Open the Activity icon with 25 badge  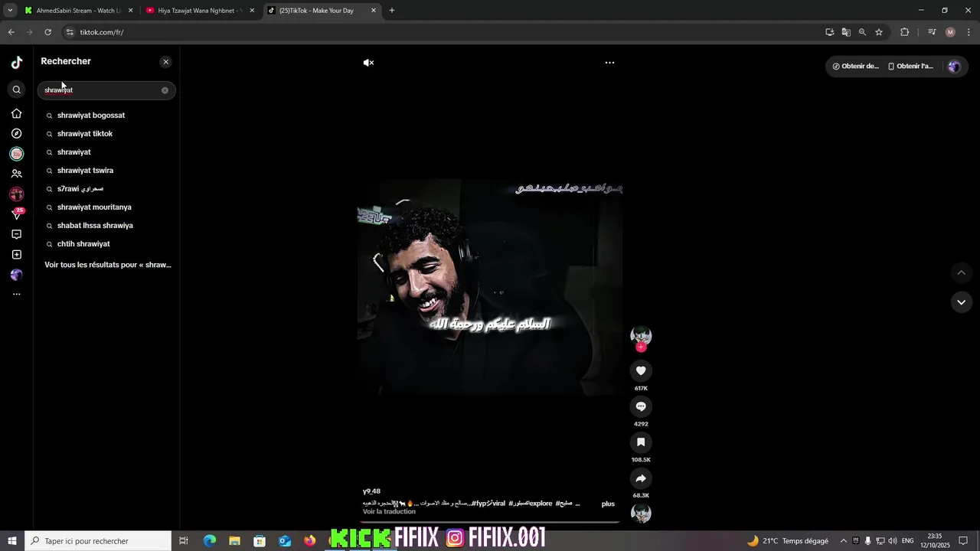tap(16, 214)
